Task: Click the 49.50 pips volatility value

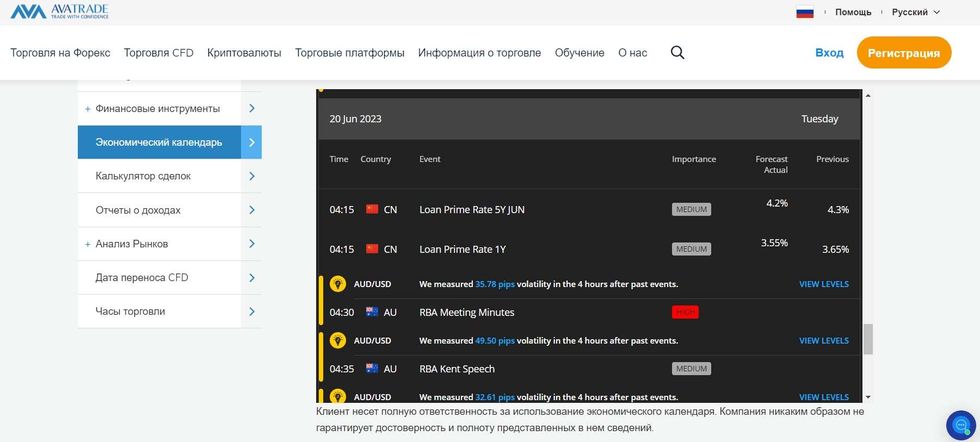Action: 495,341
